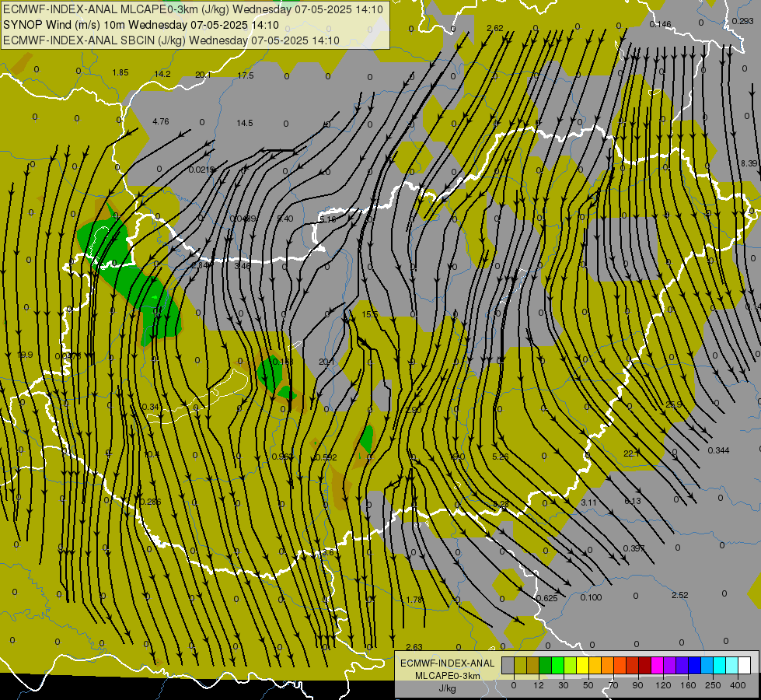Click the map value 2.52
The width and height of the screenshot is (761, 700).
(680, 595)
